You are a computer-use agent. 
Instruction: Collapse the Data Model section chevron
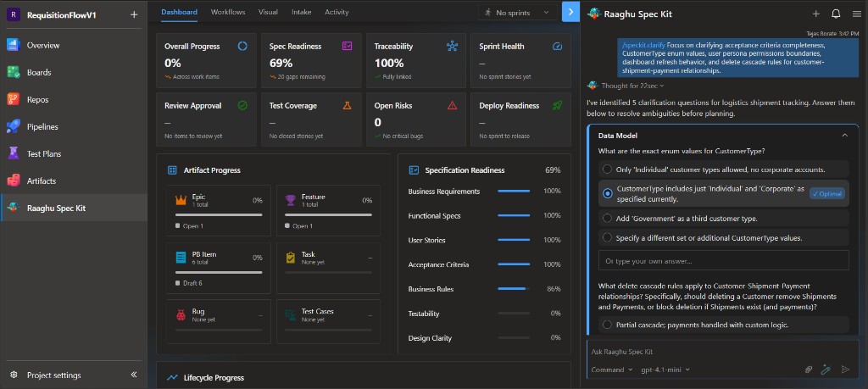pyautogui.click(x=844, y=135)
